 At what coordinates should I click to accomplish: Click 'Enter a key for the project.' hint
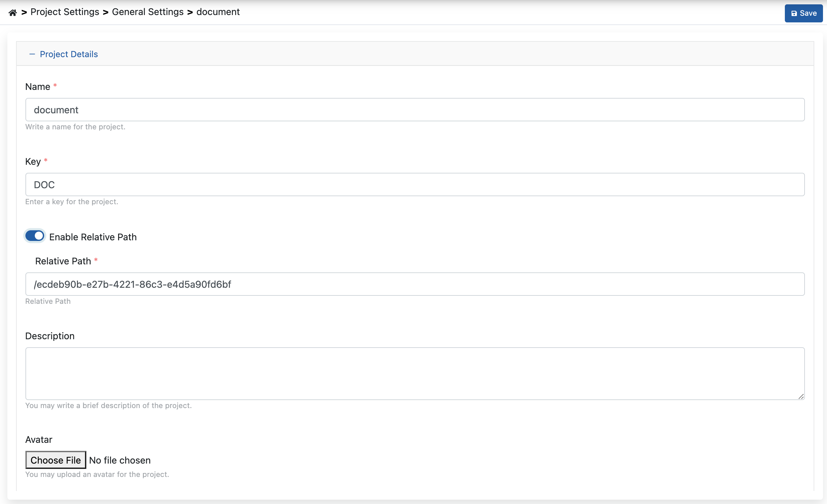point(72,202)
